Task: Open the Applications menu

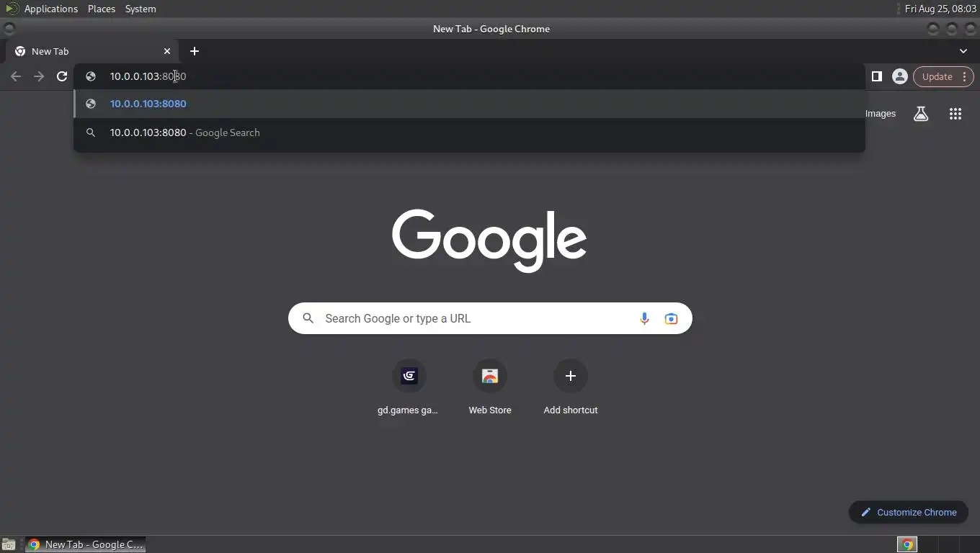Action: pos(51,9)
